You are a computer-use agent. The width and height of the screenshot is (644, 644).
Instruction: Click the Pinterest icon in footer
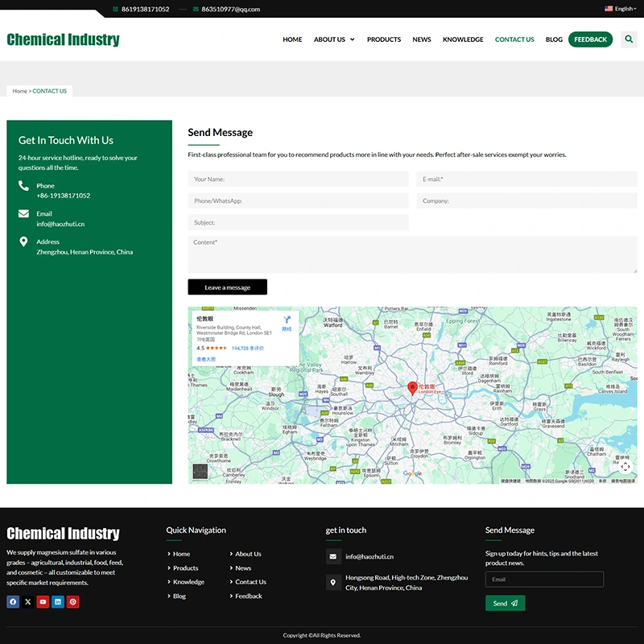[x=72, y=601]
